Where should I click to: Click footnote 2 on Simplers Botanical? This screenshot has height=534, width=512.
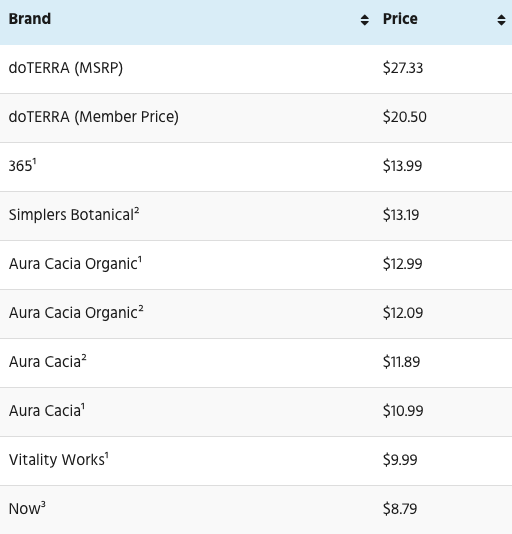tap(137, 210)
